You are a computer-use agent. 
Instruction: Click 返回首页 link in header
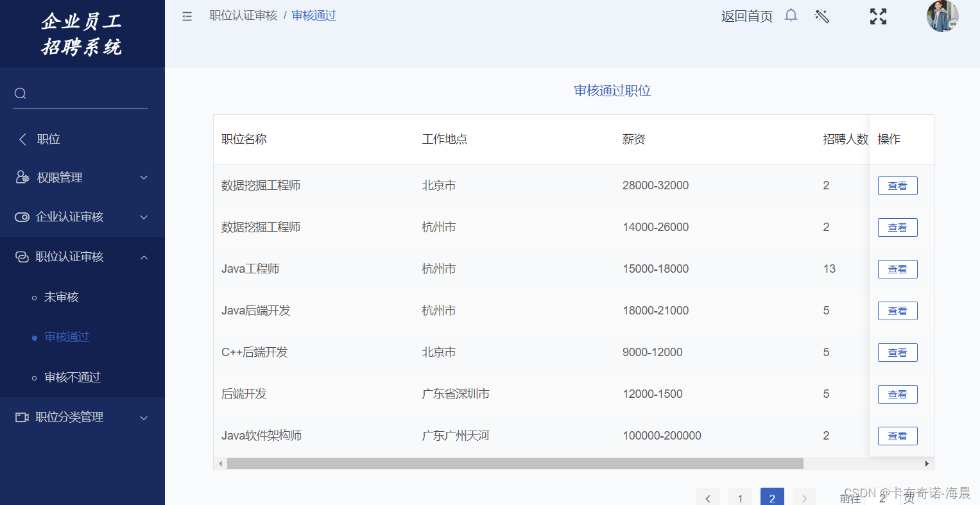pos(746,16)
